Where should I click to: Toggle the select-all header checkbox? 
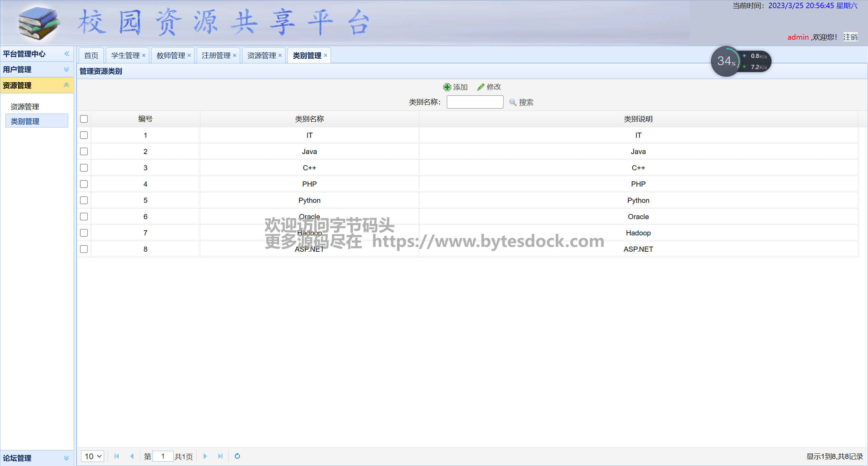(84, 119)
